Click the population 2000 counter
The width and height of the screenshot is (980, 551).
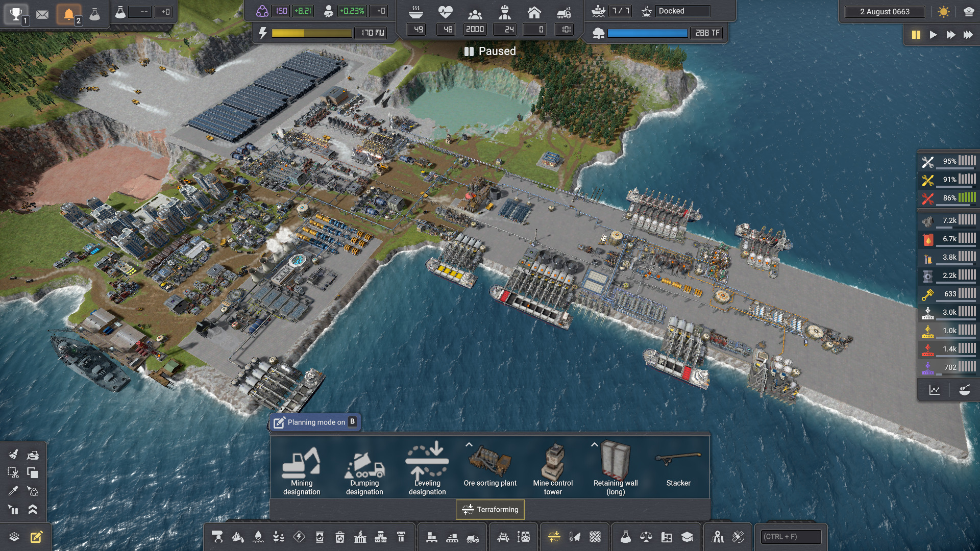475,30
